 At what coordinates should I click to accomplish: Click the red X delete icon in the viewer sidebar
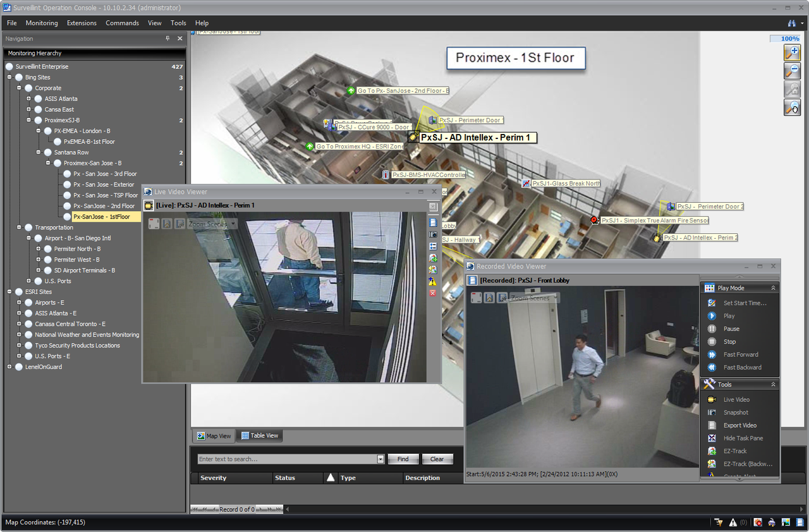[432, 293]
